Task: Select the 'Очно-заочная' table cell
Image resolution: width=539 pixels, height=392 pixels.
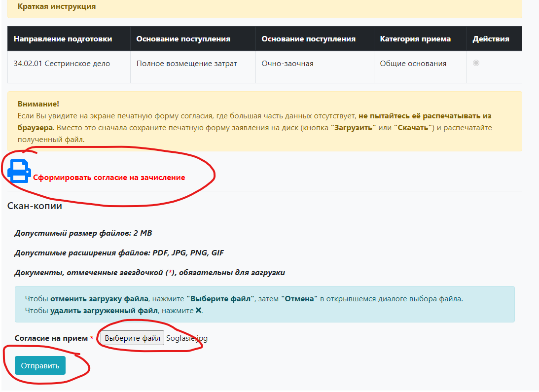Action: pyautogui.click(x=287, y=64)
